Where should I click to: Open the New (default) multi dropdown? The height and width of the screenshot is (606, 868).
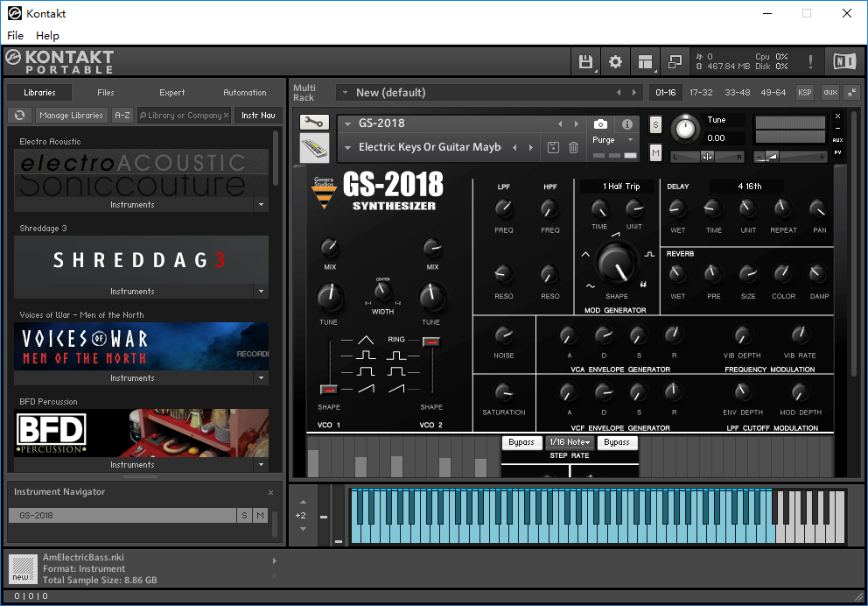pos(345,93)
